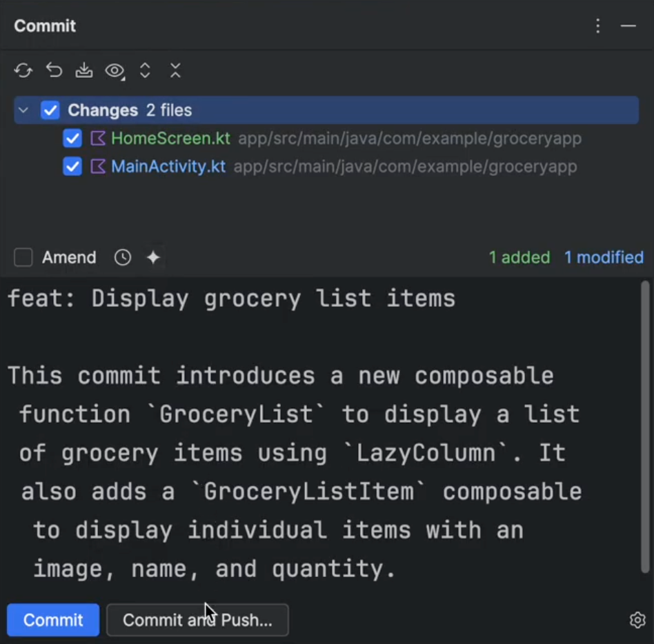Open commit options with gear icon
The width and height of the screenshot is (654, 644).
click(x=637, y=620)
